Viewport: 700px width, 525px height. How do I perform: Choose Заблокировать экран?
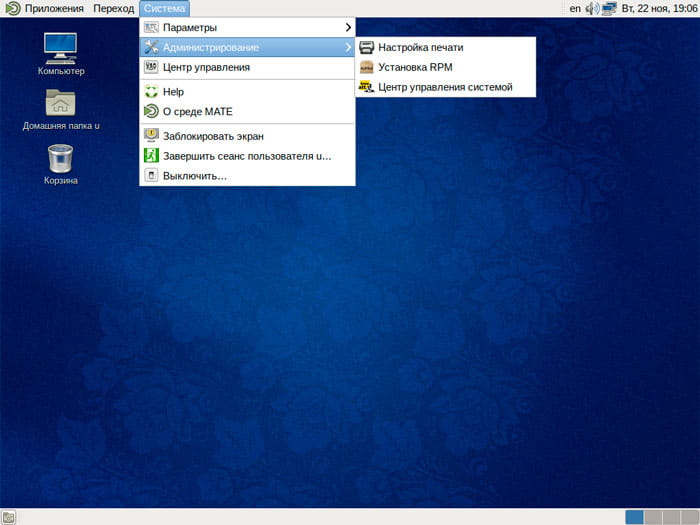(247, 136)
